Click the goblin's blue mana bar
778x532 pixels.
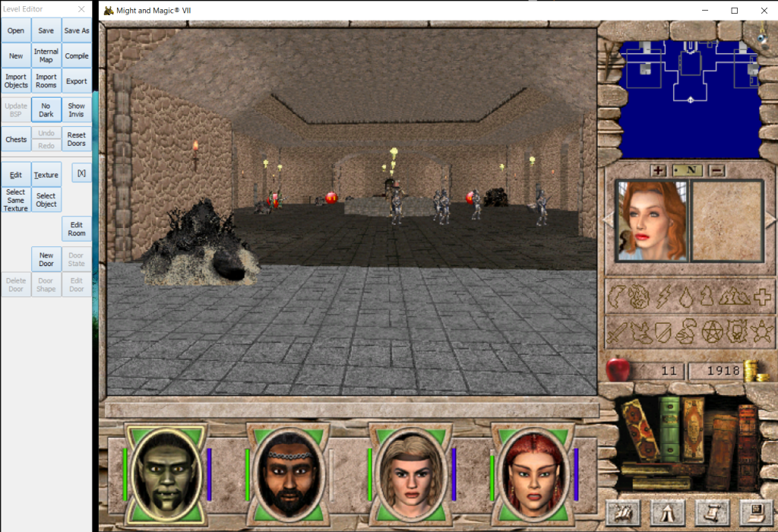[x=210, y=474]
